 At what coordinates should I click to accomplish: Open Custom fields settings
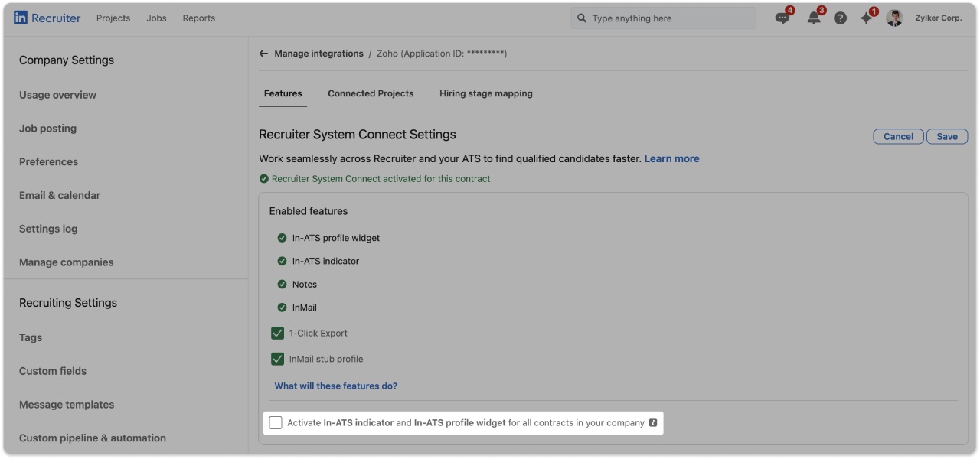point(53,371)
